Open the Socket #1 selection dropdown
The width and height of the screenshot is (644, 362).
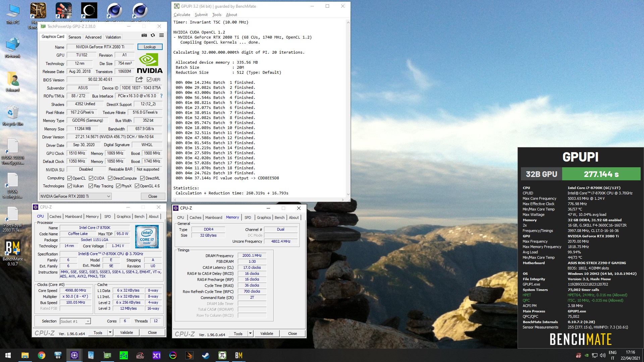click(75, 321)
